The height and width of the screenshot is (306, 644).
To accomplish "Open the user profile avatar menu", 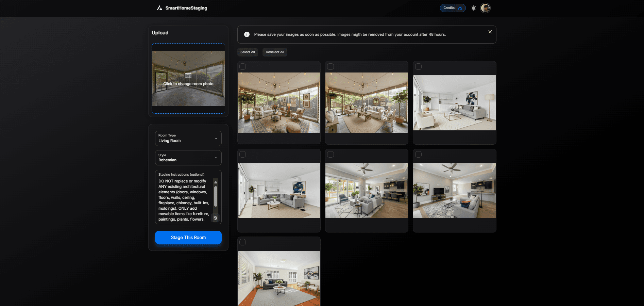I will tap(485, 8).
